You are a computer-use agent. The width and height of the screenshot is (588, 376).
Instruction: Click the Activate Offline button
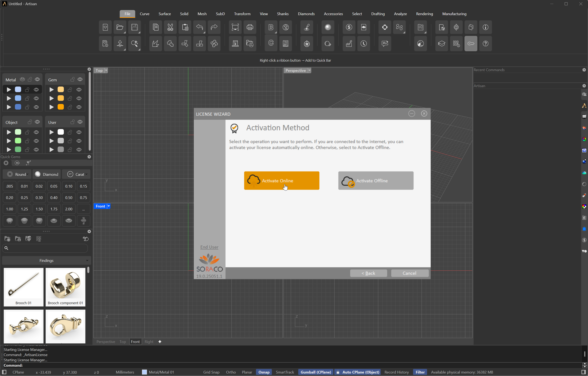coord(376,181)
